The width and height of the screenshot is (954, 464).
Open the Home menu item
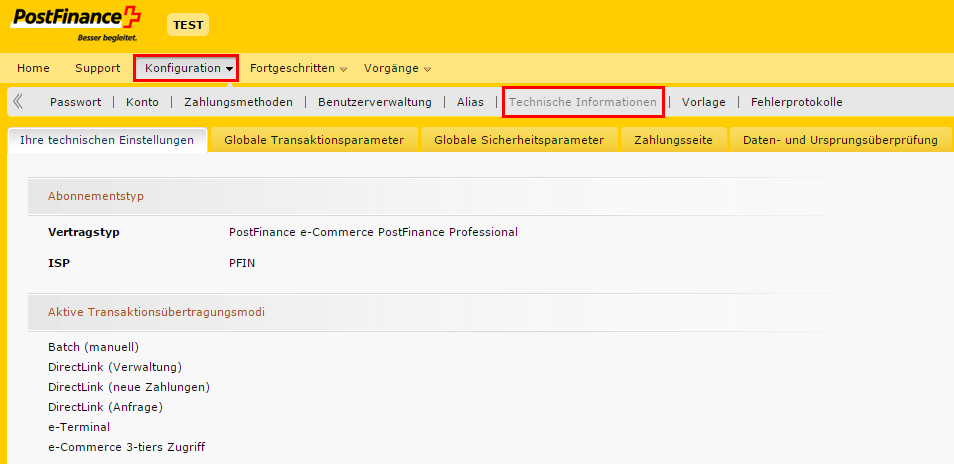click(33, 68)
